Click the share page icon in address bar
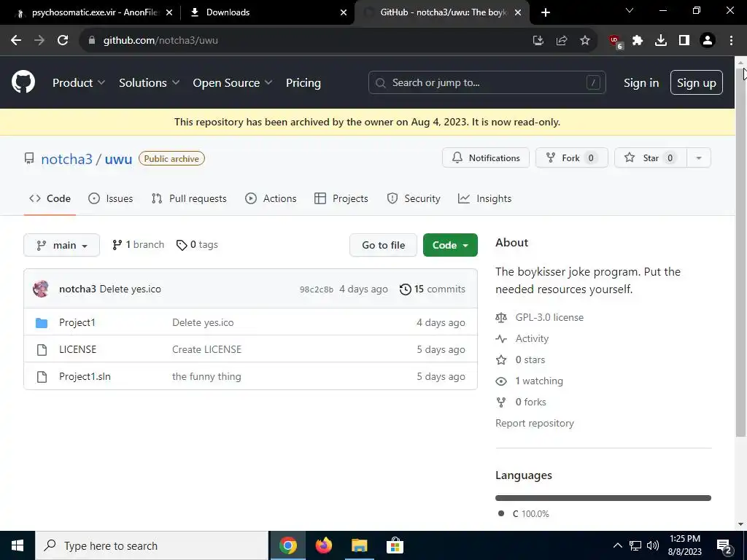Image resolution: width=747 pixels, height=560 pixels. click(562, 41)
